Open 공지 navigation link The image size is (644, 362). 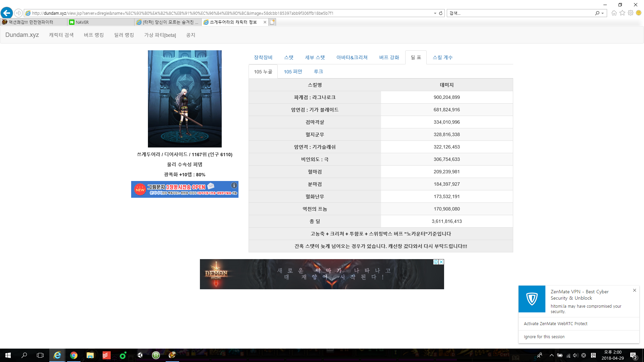click(191, 35)
